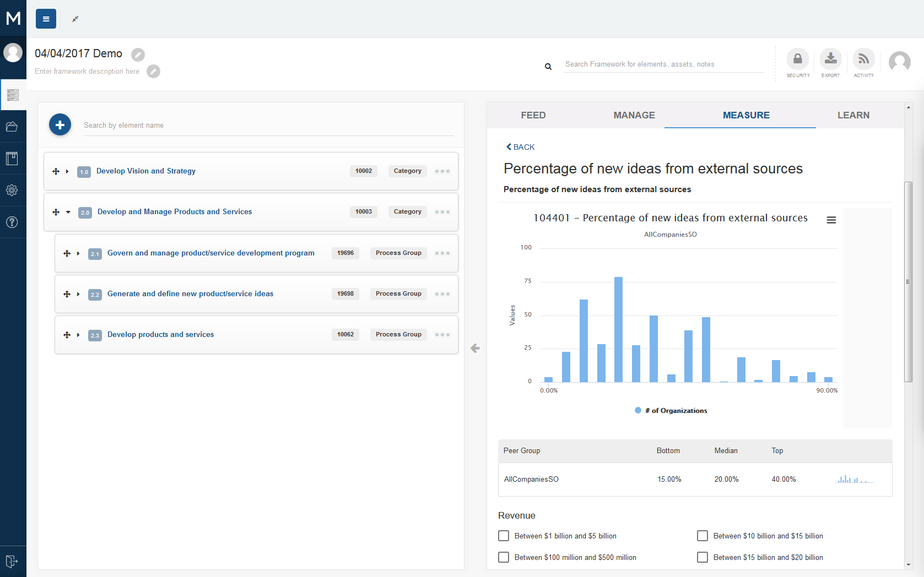
Task: Click the 04/04/2017 Demo title
Action: 79,53
